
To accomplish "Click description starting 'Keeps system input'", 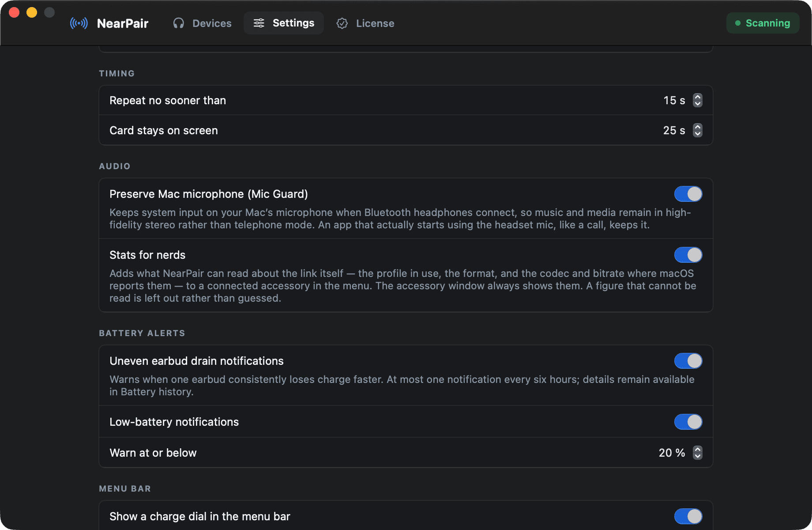I will [400, 219].
